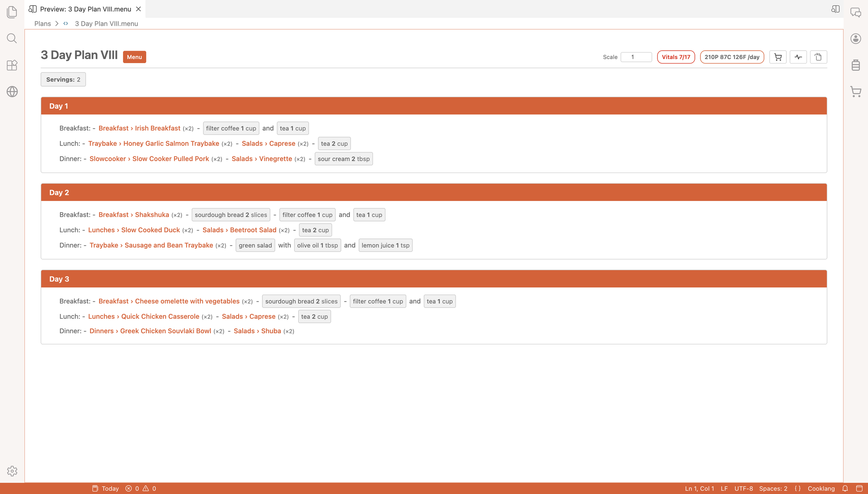This screenshot has width=868, height=494.
Task: Click the 3 Day Plan VIII.menu breadcrumb
Action: (106, 24)
